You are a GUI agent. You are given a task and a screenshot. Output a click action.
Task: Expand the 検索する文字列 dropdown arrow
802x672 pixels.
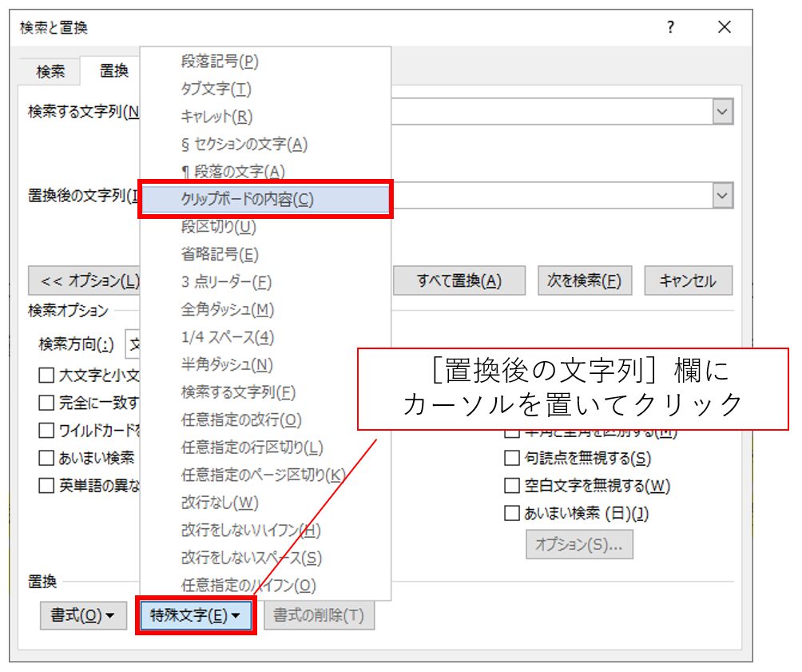(x=722, y=112)
